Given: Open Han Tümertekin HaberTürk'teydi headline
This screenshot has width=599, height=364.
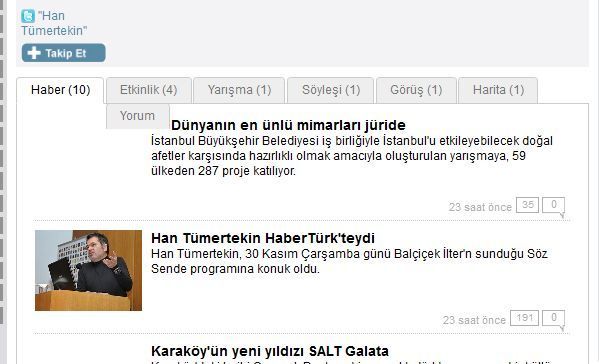Looking at the screenshot, I should (x=263, y=238).
